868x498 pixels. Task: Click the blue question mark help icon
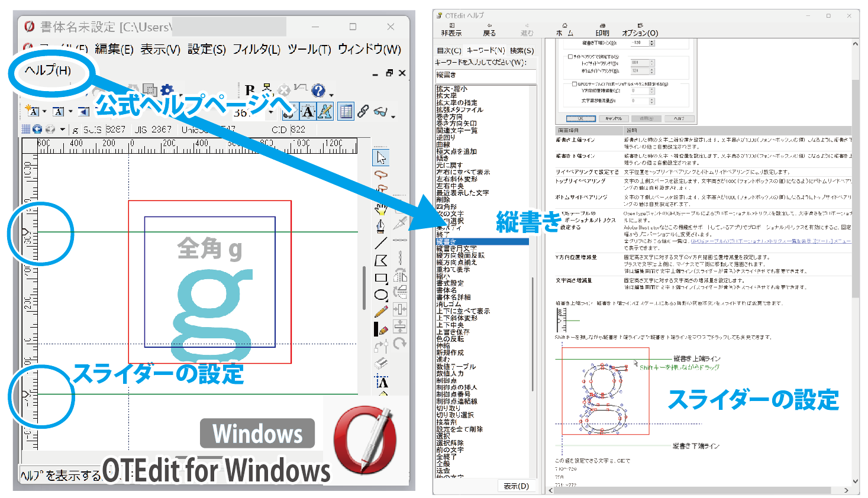point(318,90)
